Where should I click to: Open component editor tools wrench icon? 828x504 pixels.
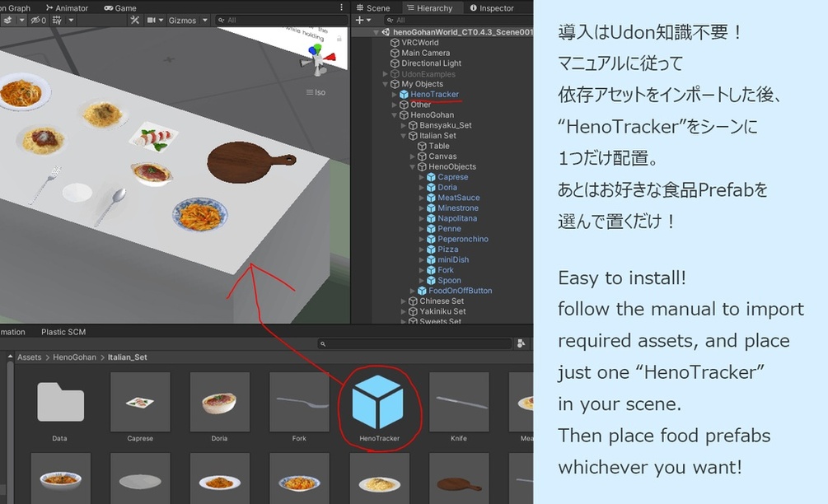pos(134,20)
